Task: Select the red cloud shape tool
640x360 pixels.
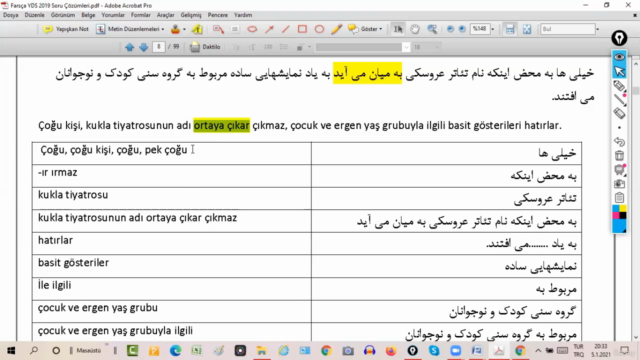Action: (252, 29)
